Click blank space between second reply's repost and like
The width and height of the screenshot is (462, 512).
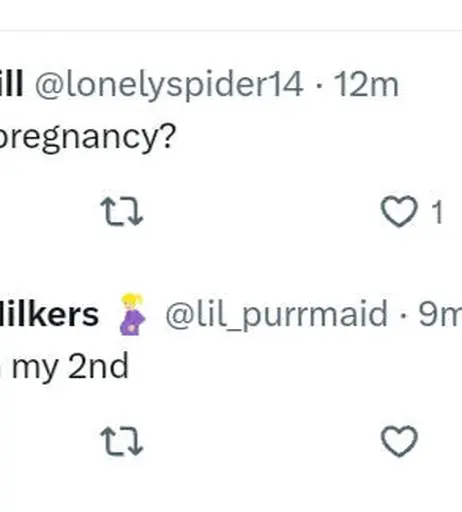click(x=262, y=442)
